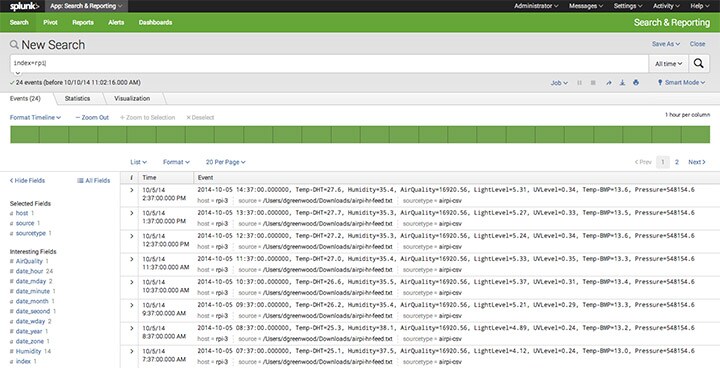
Task: Open the Activity menu
Action: 666,6
